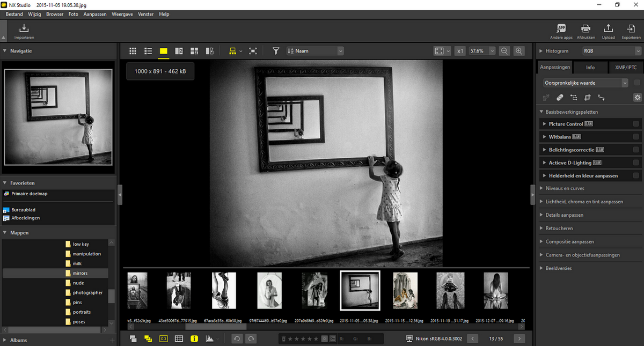Toggle the Actieve D-Lighting checkbox
644x346 pixels.
(636, 163)
